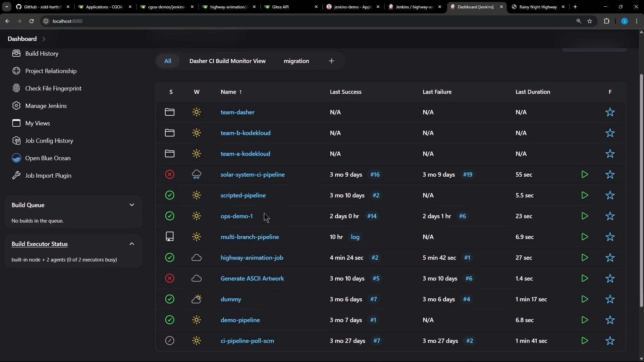The image size is (644, 362).
Task: Click failed status icon for solar-system-ci-pipeline
Action: (170, 175)
